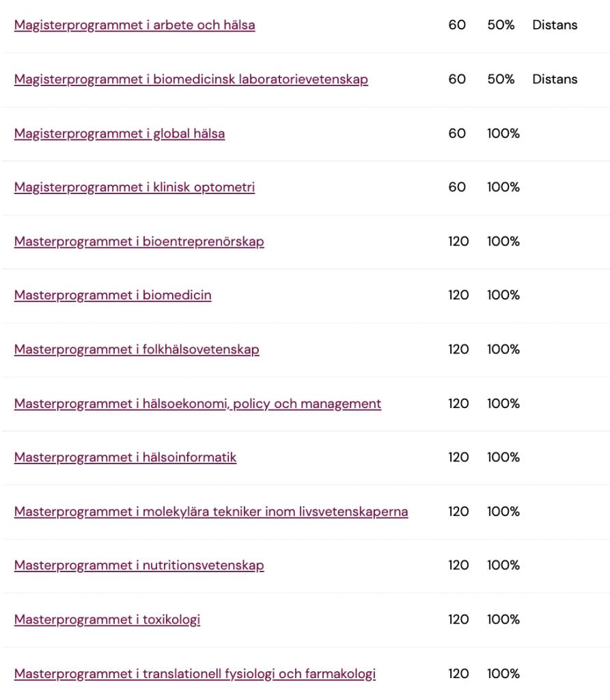This screenshot has width=610, height=700.
Task: Click the 120 credits value for hälsoinformatik
Action: pos(458,457)
